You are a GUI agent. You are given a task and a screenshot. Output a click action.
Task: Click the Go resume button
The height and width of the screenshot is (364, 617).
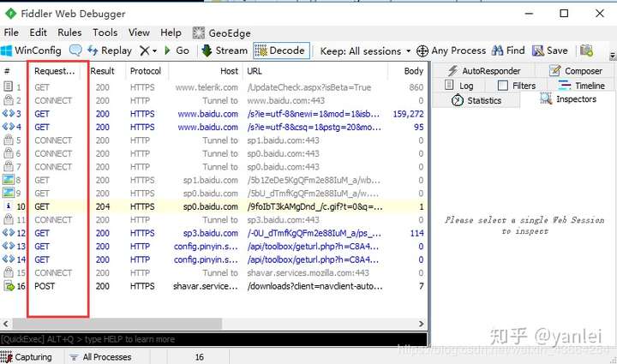177,51
